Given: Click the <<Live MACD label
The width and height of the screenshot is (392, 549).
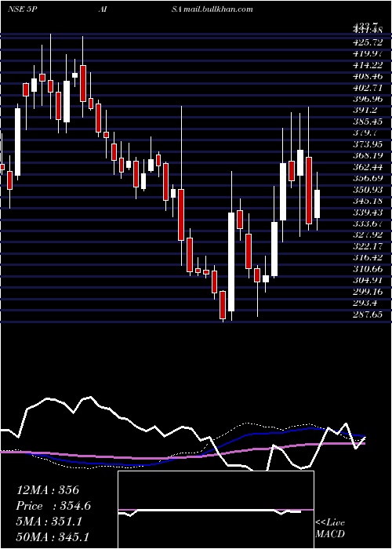Looking at the screenshot, I should 330,528.
